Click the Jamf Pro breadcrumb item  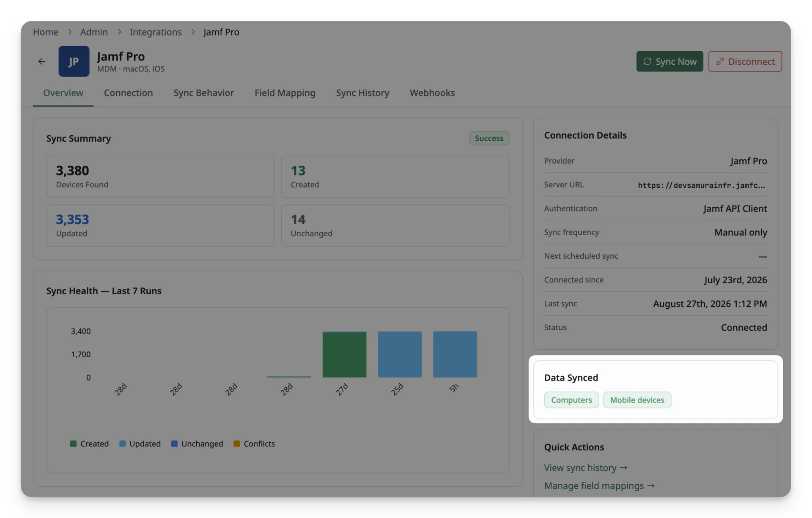tap(221, 32)
